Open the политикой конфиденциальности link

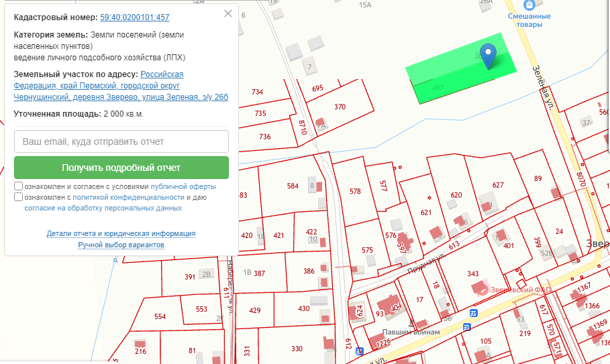[x=128, y=197]
